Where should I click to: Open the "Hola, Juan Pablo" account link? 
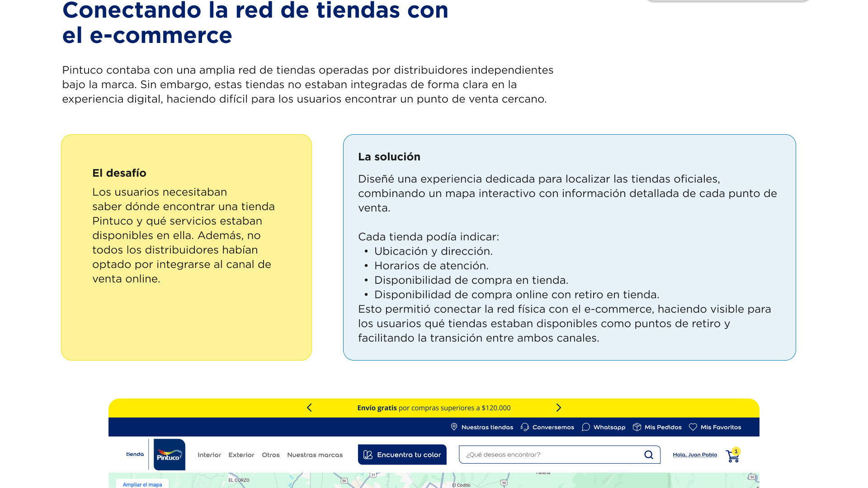click(x=695, y=455)
